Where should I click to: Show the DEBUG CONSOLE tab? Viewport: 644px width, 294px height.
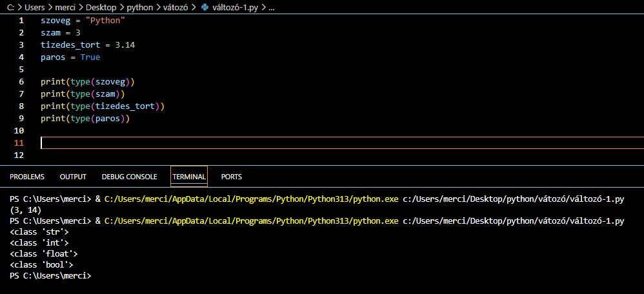point(129,177)
